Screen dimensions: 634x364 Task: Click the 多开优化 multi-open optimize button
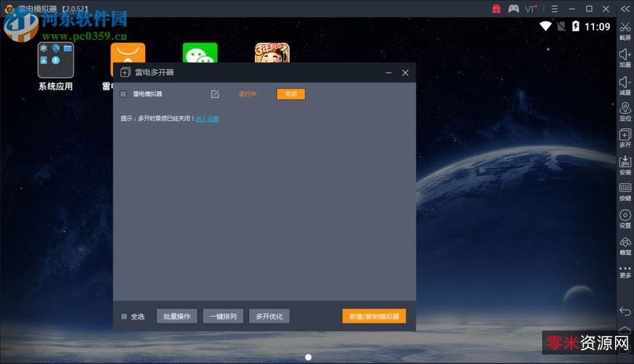pos(270,317)
